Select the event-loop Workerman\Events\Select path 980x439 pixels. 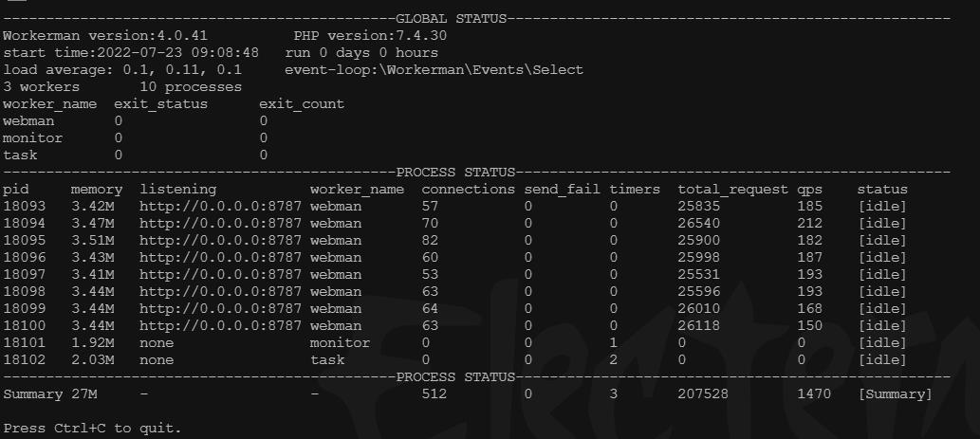tap(434, 70)
